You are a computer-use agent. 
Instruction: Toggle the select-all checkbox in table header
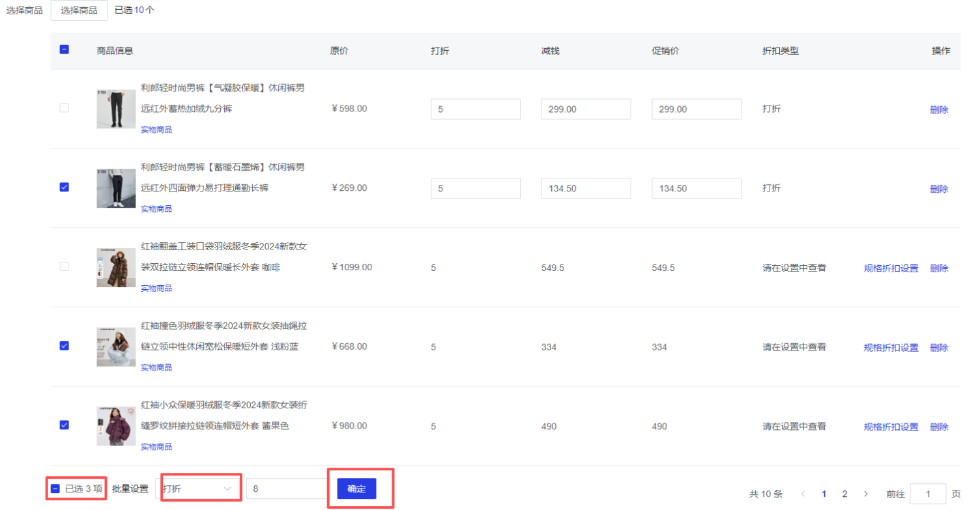pyautogui.click(x=64, y=49)
